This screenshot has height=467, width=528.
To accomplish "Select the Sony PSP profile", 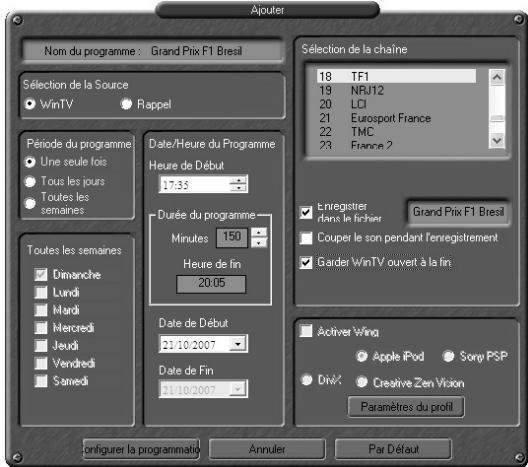I will (x=449, y=356).
